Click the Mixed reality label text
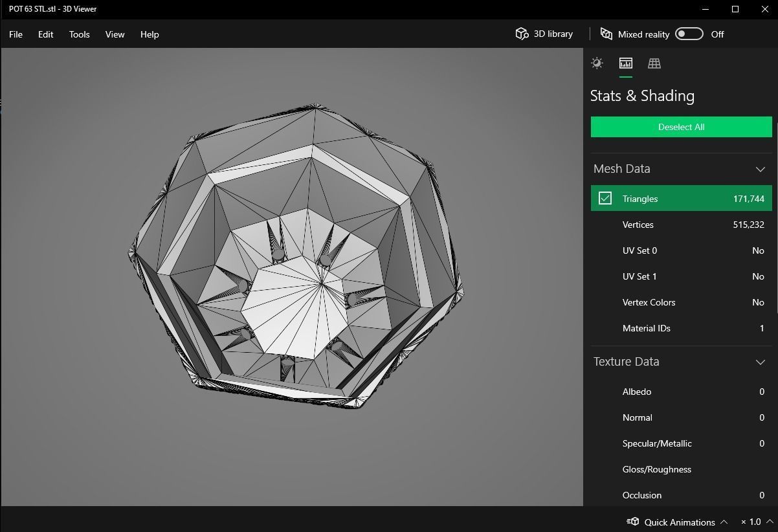Viewport: 778px width, 532px height. pos(643,34)
